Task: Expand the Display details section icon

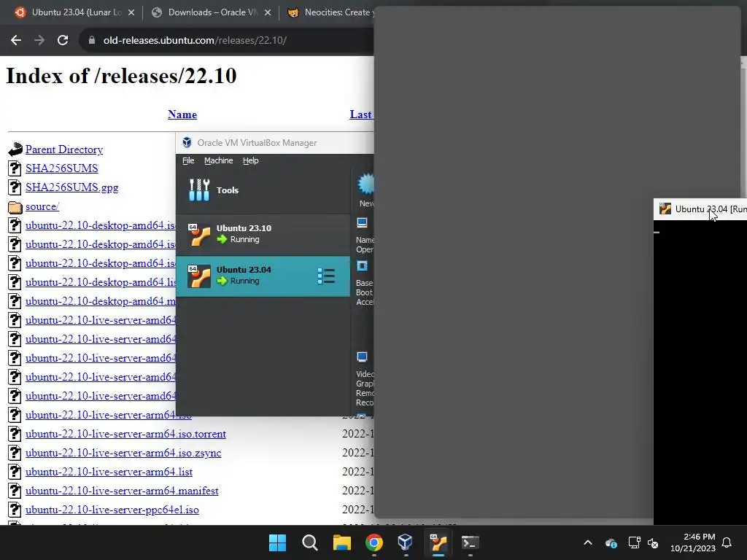Action: (x=362, y=357)
